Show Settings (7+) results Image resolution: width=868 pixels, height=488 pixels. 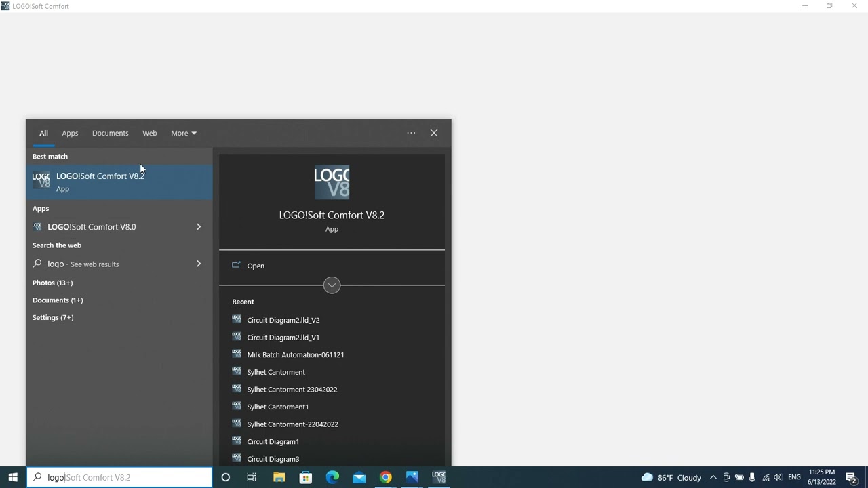(x=53, y=317)
